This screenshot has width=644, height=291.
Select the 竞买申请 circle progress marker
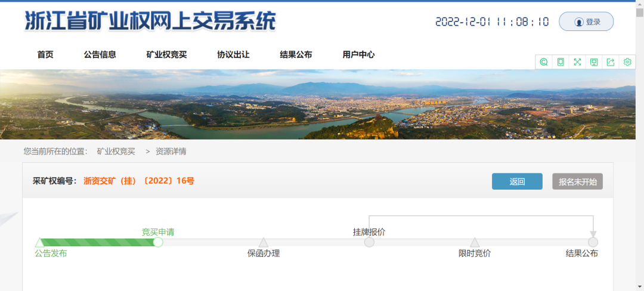pos(158,242)
